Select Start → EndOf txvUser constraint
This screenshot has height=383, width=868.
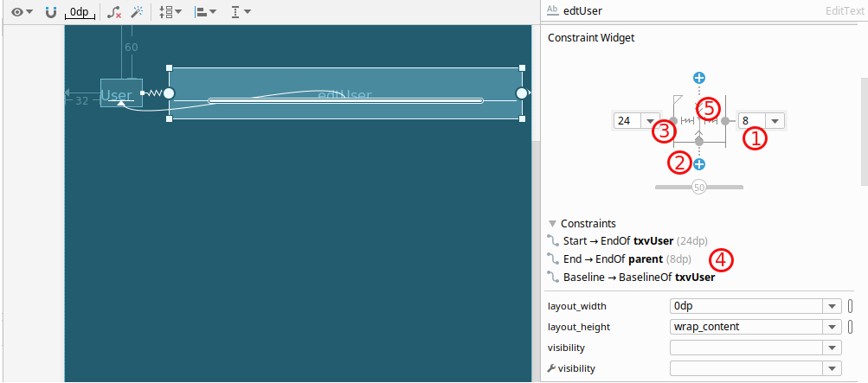(627, 241)
